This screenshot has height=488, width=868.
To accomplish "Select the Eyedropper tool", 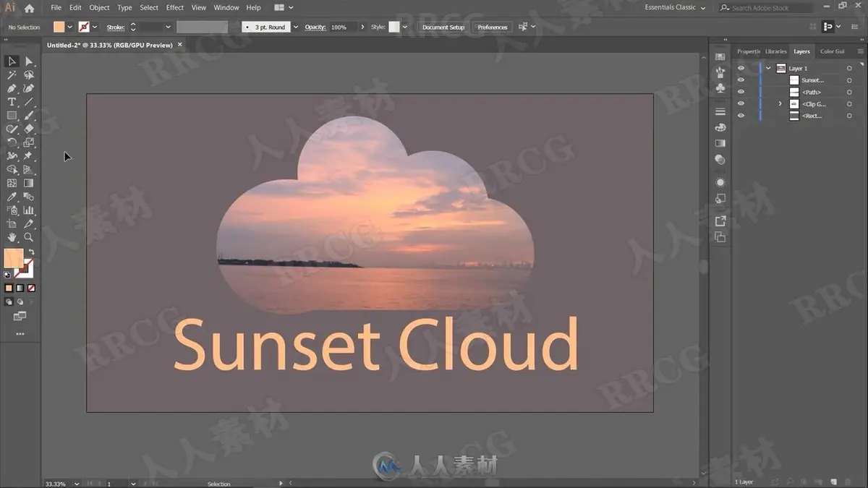I will coord(12,197).
